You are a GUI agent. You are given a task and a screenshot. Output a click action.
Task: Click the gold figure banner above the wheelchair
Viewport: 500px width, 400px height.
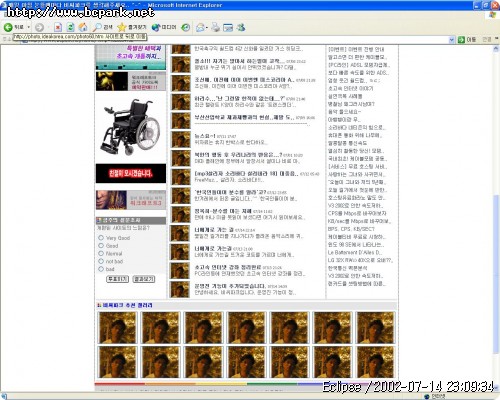(x=131, y=81)
